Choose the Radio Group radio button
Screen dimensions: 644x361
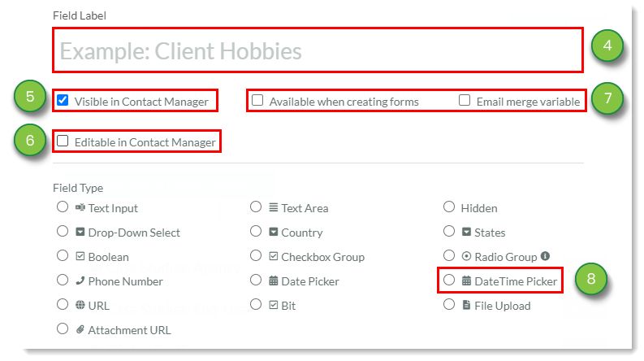(x=449, y=256)
